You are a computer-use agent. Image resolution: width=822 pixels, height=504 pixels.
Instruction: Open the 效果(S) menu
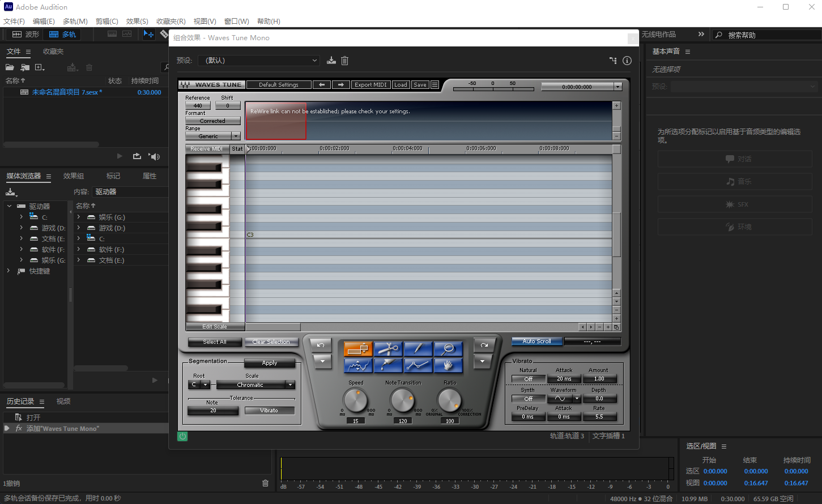tap(136, 21)
